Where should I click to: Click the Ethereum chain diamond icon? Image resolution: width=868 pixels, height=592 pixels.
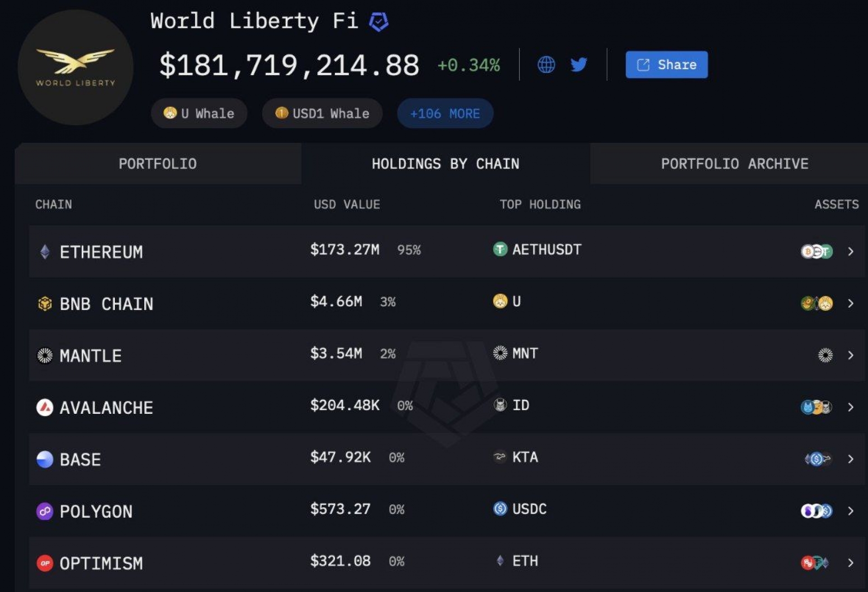(x=45, y=251)
